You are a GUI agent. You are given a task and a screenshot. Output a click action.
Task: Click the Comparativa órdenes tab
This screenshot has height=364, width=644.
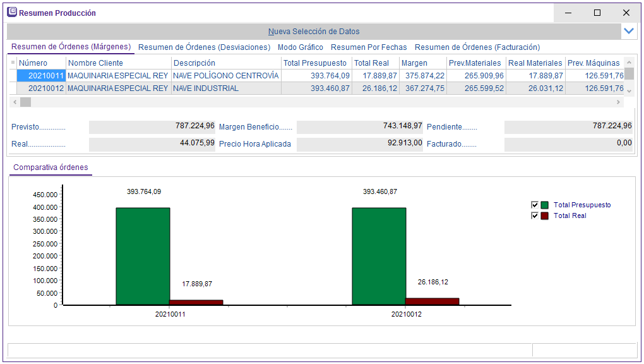[51, 167]
